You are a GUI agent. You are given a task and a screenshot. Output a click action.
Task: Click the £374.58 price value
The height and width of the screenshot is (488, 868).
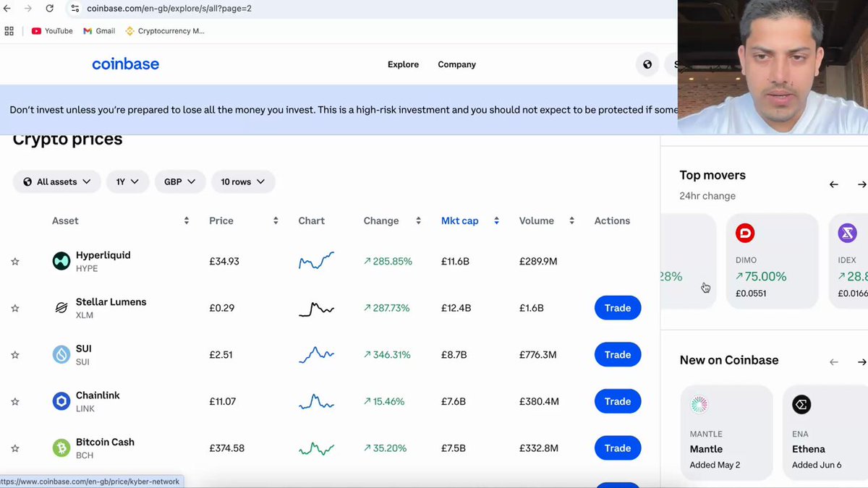click(x=227, y=448)
